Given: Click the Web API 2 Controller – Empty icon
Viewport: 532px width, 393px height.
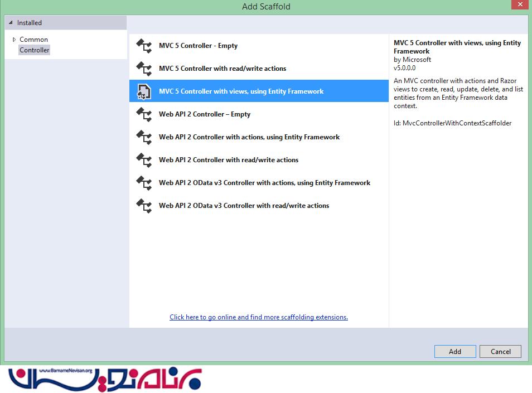Looking at the screenshot, I should tap(144, 114).
